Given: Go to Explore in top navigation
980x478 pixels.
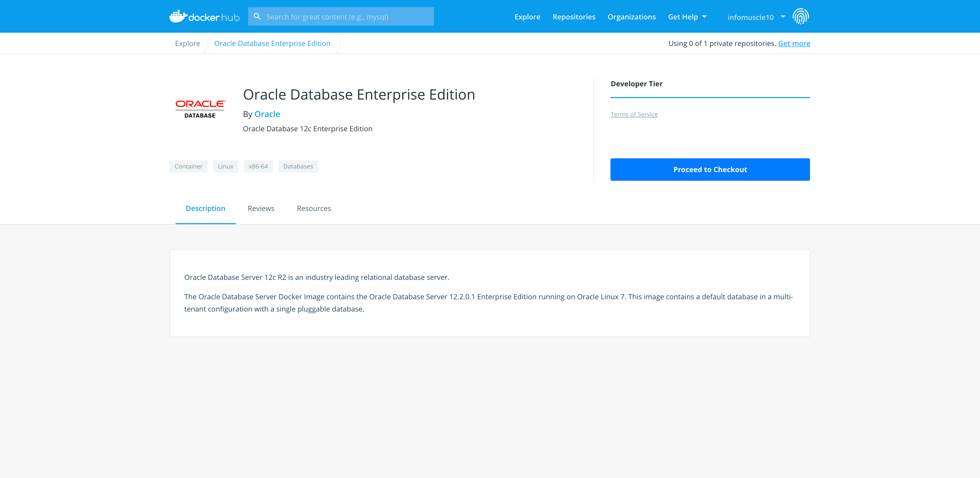Looking at the screenshot, I should (x=527, y=17).
